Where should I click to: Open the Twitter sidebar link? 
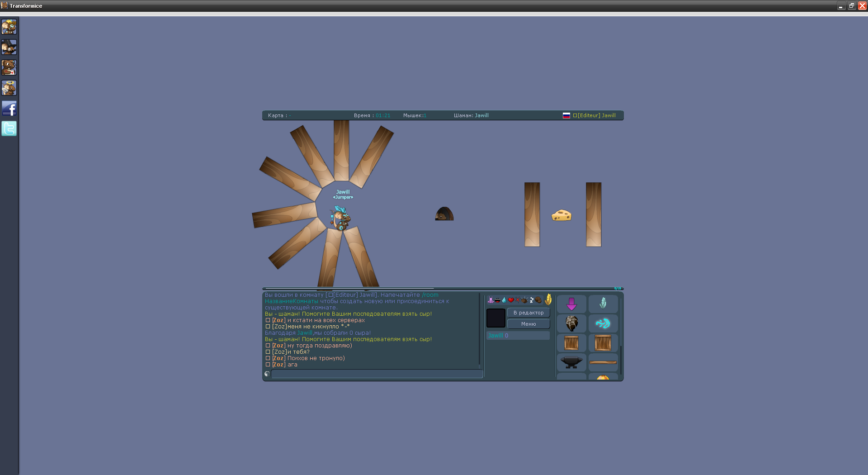(x=9, y=128)
